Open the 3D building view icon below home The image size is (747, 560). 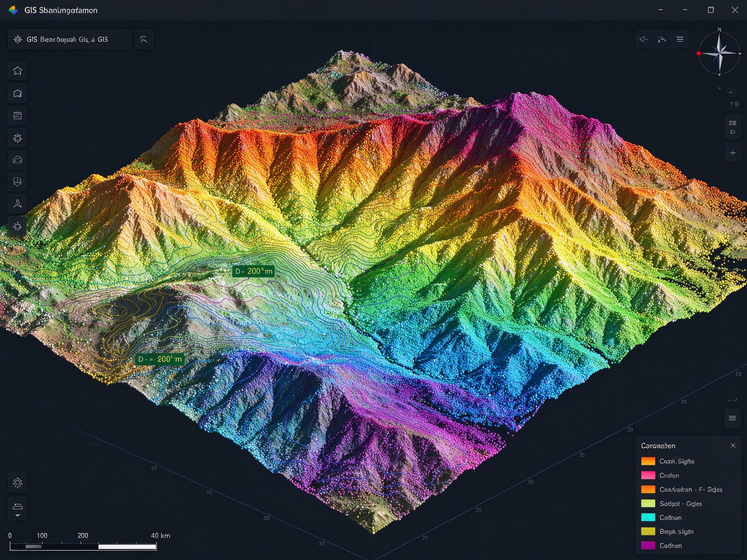(18, 93)
